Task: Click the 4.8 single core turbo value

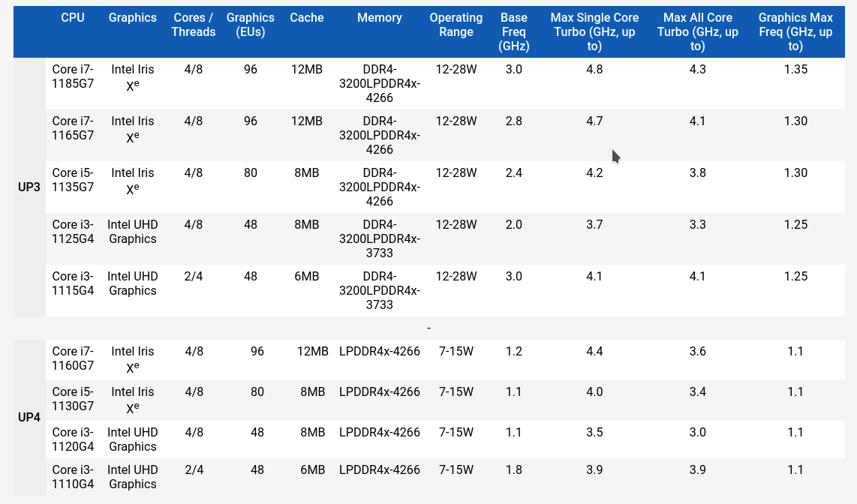Action: (594, 69)
